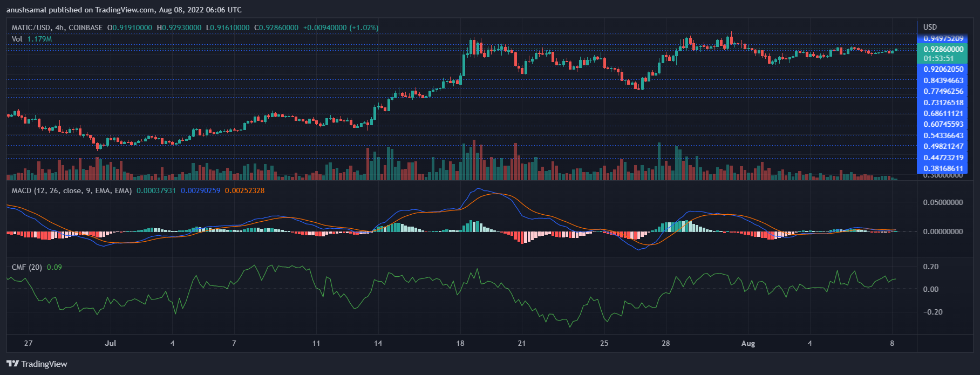980x375 pixels.
Task: Click the MACD histogram value 0.00037931
Action: [156, 190]
